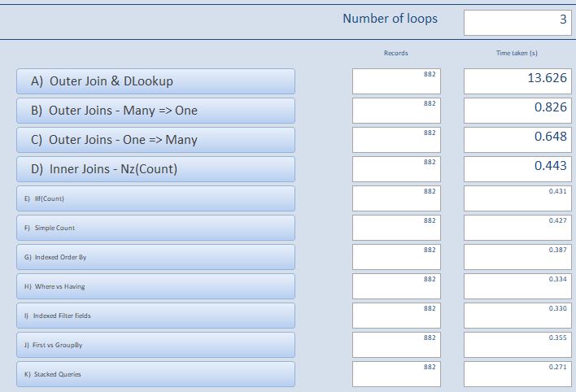Screen dimensions: 576x392
Task: Click the Records field beside Stacked Queries
Action: [x=396, y=373]
